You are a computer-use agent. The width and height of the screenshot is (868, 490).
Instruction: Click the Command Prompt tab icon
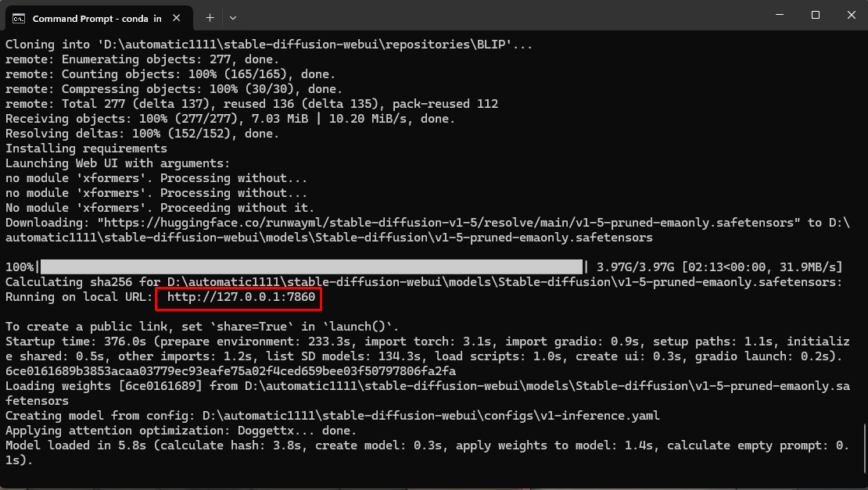[x=20, y=17]
